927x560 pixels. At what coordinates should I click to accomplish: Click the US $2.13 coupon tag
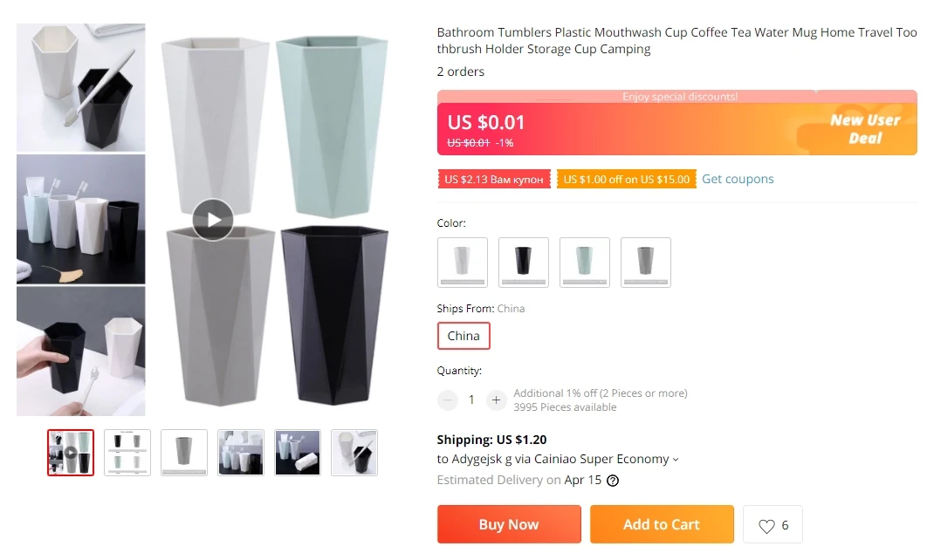point(493,180)
